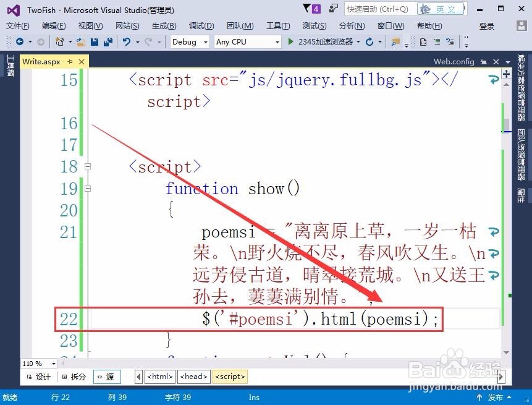Viewport: 532px width, 405px height.
Task: Promote the Web.config preview tab
Action: 484,62
